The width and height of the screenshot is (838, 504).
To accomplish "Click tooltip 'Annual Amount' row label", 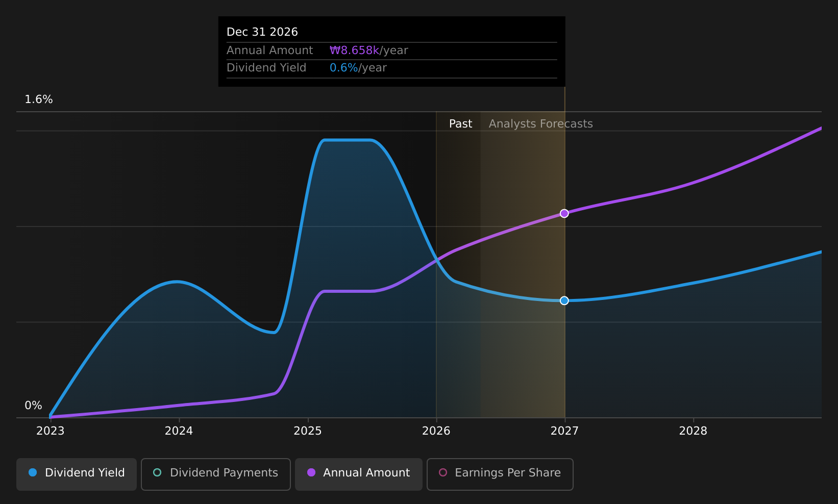I will [x=270, y=51].
